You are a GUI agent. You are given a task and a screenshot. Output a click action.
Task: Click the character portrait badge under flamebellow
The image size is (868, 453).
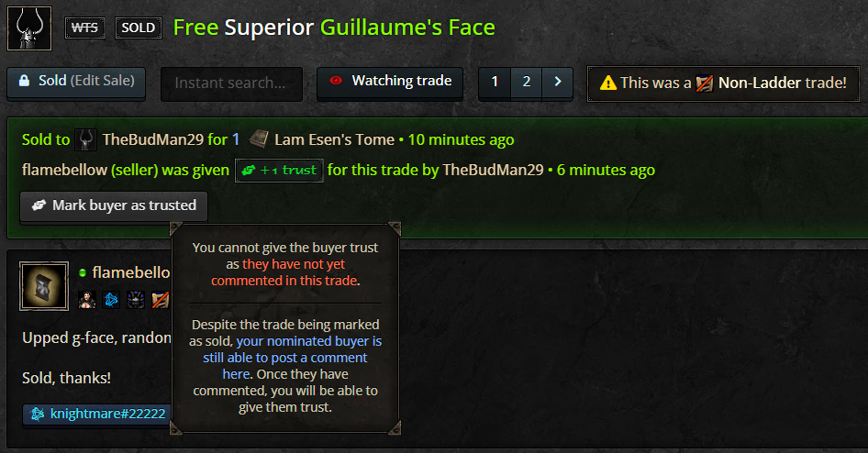87,300
